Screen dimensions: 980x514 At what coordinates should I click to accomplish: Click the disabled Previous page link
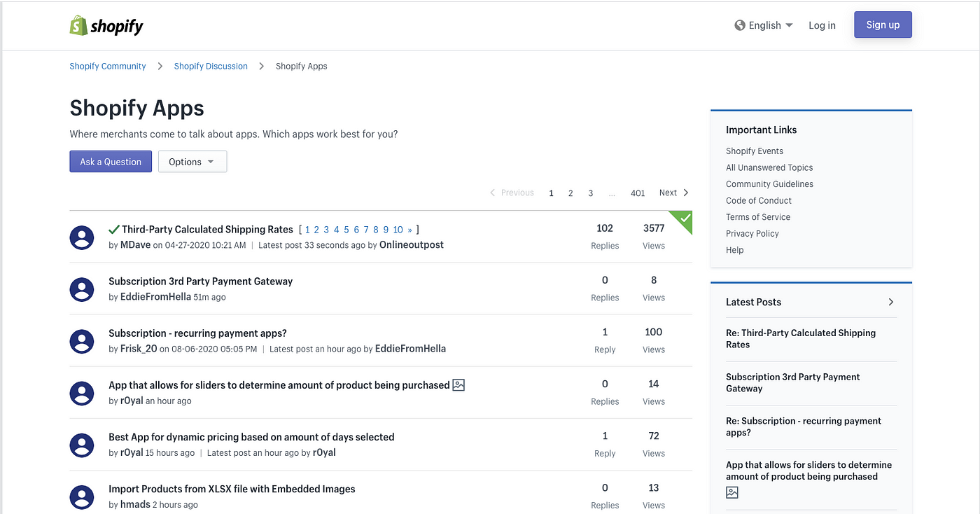click(x=512, y=193)
